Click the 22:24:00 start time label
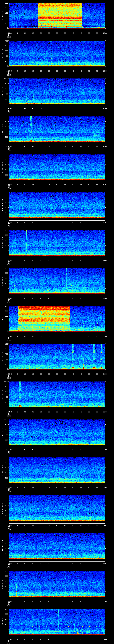This screenshot has width=114, height=644. point(9,412)
